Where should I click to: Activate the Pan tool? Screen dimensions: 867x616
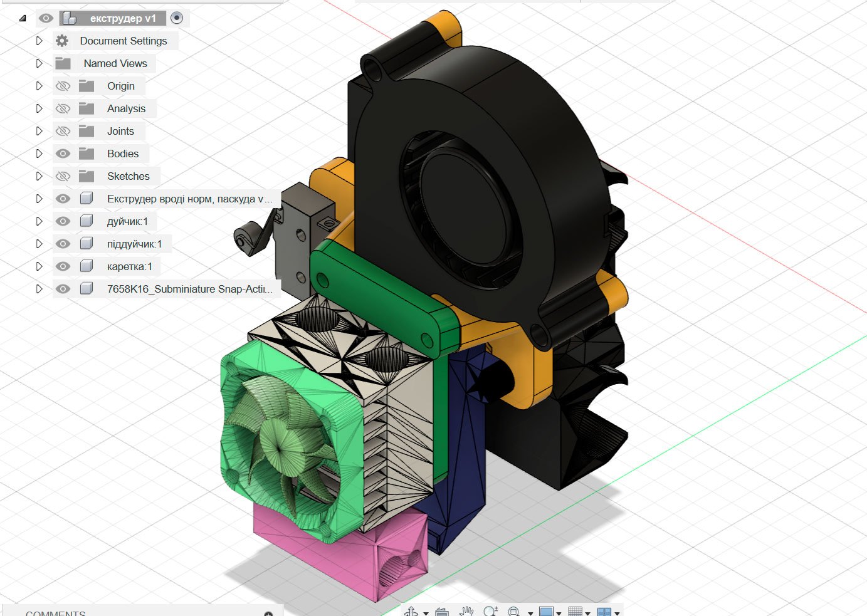pyautogui.click(x=466, y=612)
